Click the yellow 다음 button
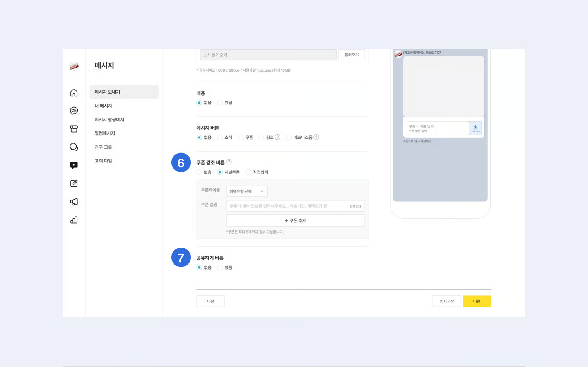This screenshot has height=367, width=588. 477,301
